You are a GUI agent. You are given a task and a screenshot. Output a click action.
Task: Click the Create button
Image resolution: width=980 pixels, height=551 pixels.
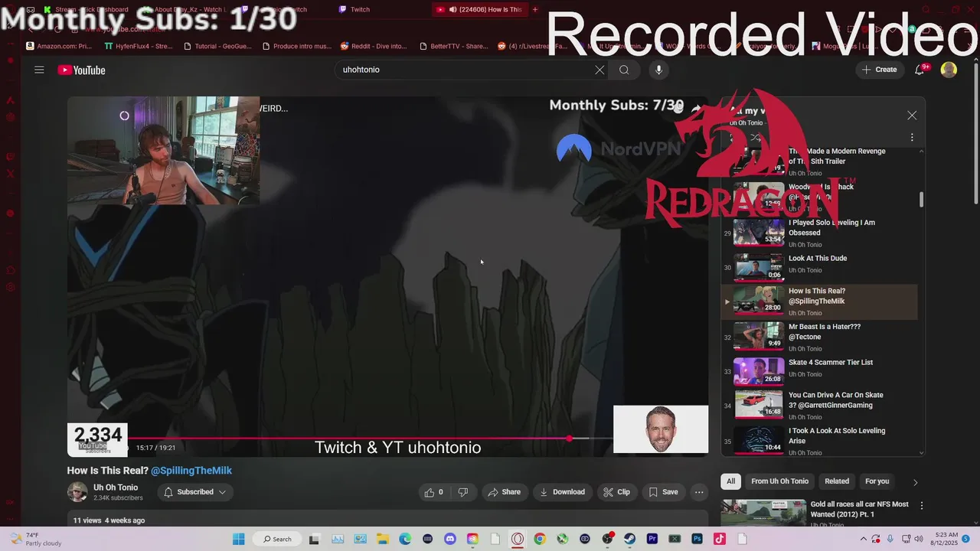(x=879, y=70)
